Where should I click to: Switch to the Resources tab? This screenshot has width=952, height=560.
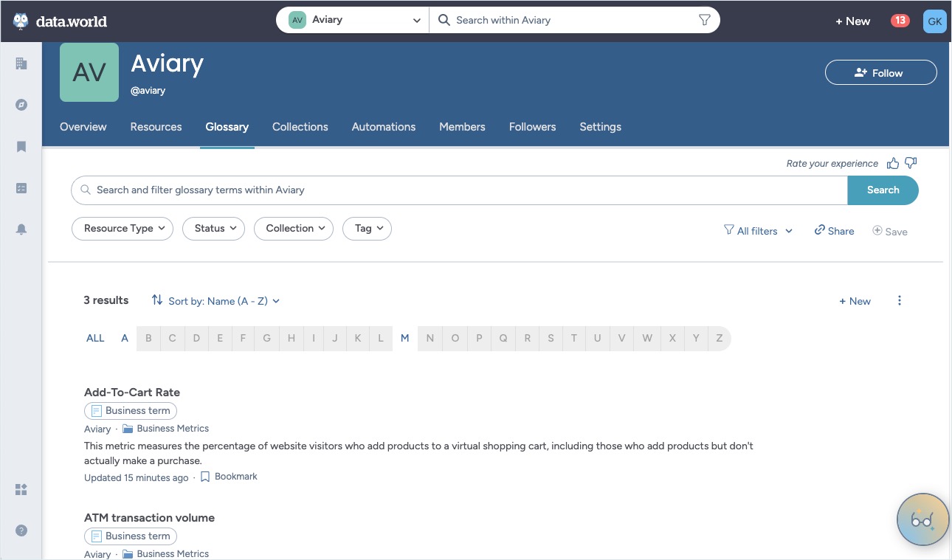[x=156, y=127]
